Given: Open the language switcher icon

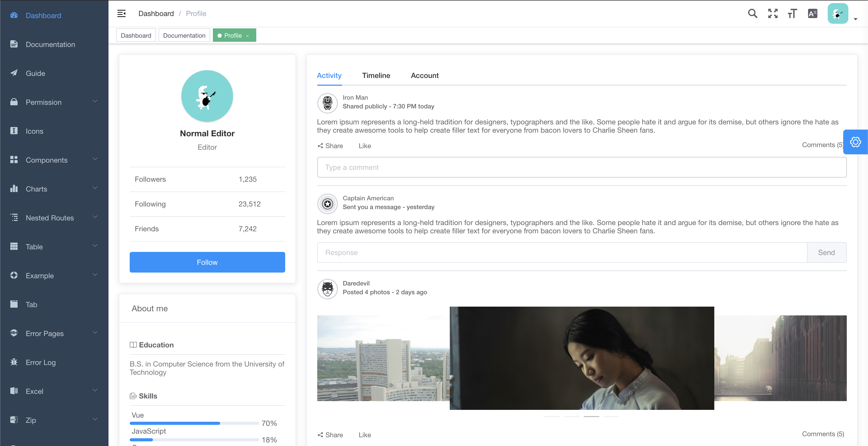Looking at the screenshot, I should tap(812, 13).
